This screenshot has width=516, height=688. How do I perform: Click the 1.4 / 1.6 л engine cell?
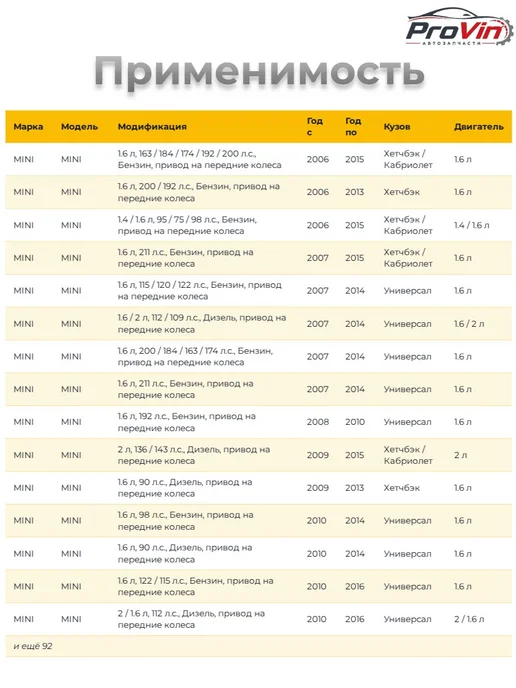(472, 225)
